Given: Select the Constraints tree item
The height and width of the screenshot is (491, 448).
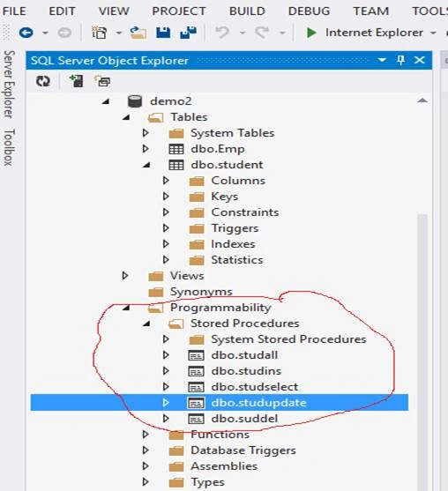Looking at the screenshot, I should [x=244, y=212].
